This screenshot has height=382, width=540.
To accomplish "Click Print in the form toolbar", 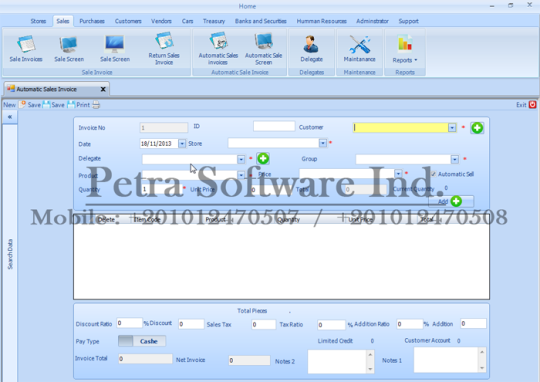I will click(x=83, y=105).
